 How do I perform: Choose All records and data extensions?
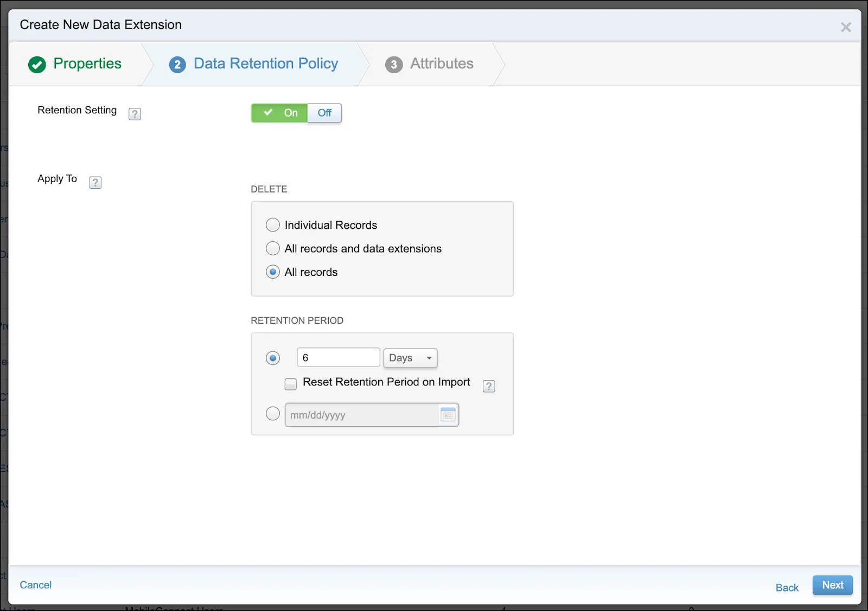(x=273, y=248)
